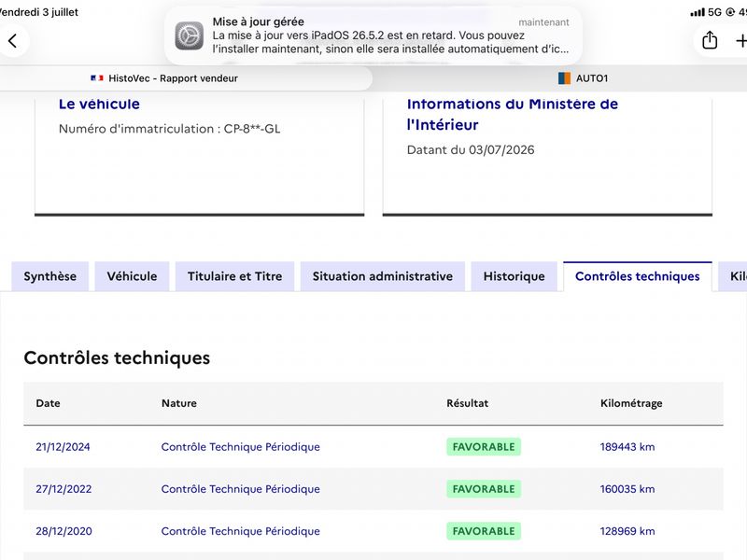Tap the date 'vendredi 3 juillet' in status bar
747x560 pixels.
[39, 12]
